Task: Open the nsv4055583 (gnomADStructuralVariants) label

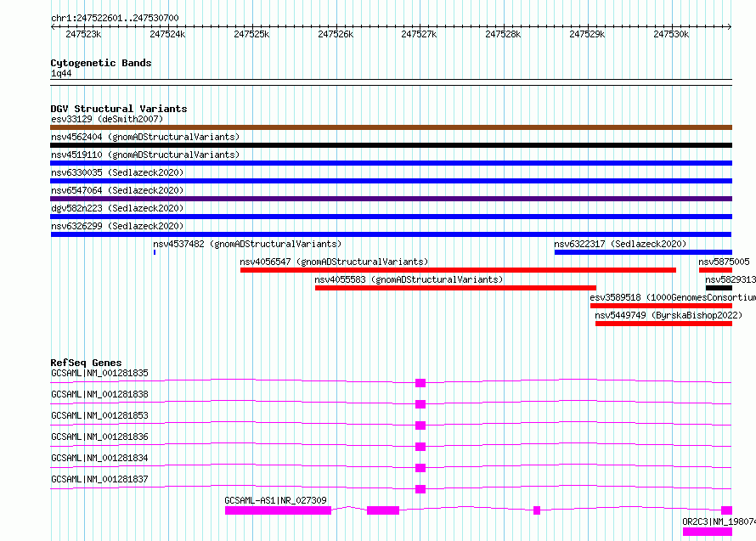Action: click(x=409, y=279)
